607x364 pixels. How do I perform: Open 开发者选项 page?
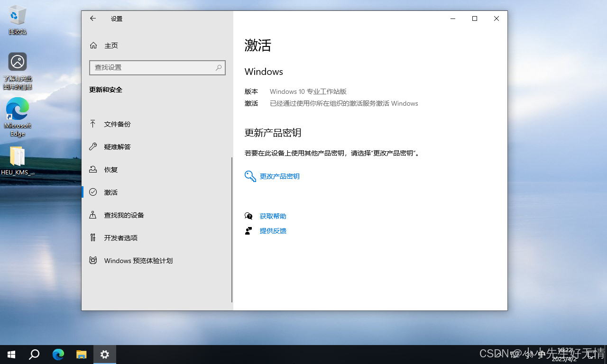[x=157, y=238]
